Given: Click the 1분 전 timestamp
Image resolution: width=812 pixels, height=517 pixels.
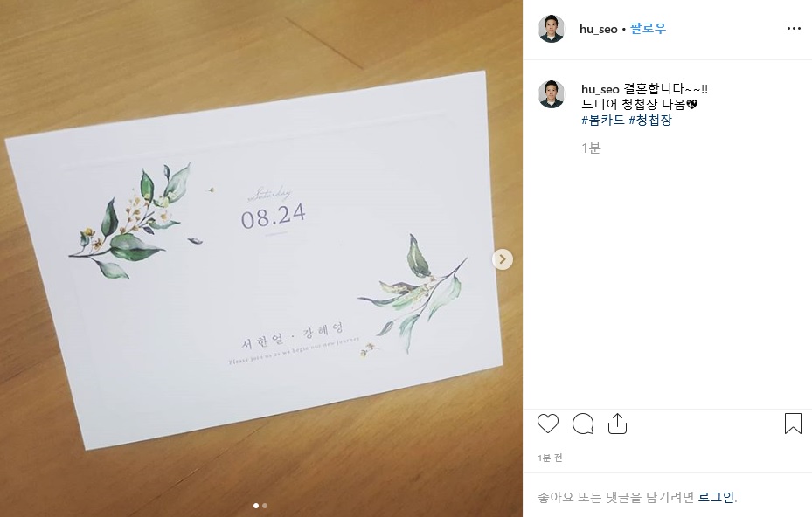Looking at the screenshot, I should tap(550, 458).
